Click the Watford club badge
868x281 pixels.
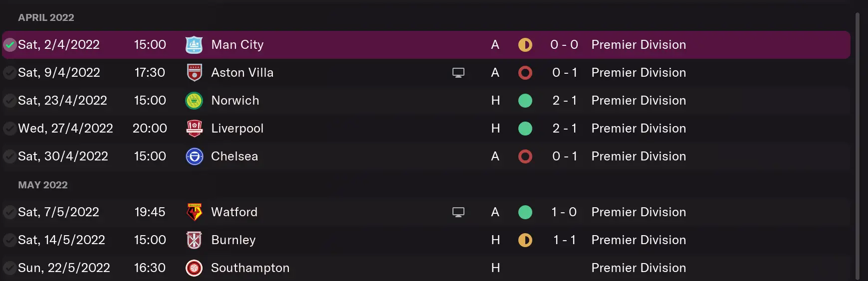point(194,212)
